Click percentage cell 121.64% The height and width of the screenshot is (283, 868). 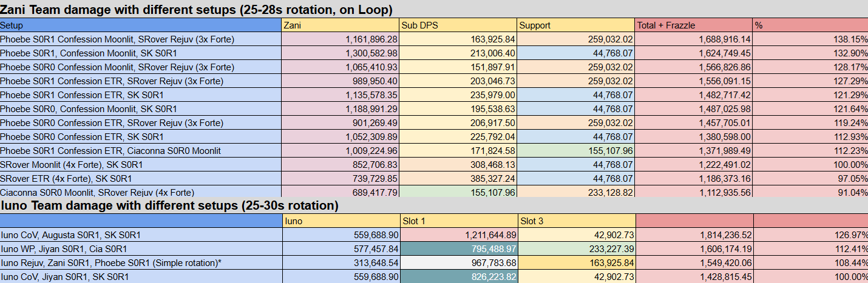click(x=810, y=109)
